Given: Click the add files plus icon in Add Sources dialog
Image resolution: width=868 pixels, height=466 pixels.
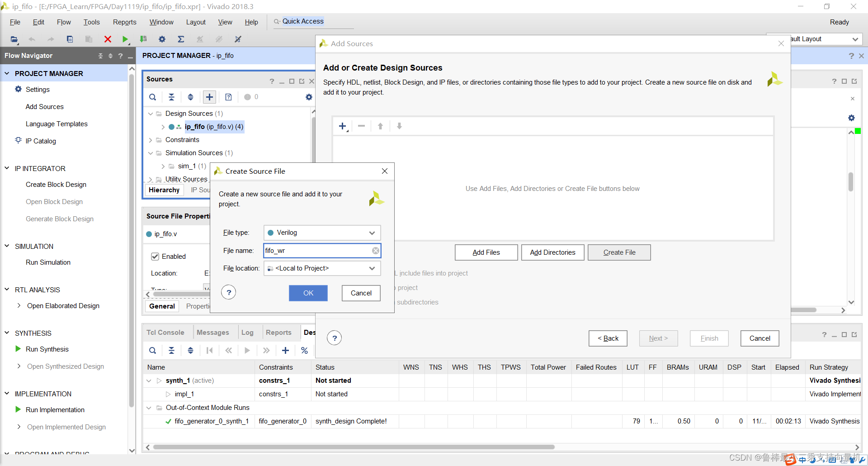Looking at the screenshot, I should (343, 126).
